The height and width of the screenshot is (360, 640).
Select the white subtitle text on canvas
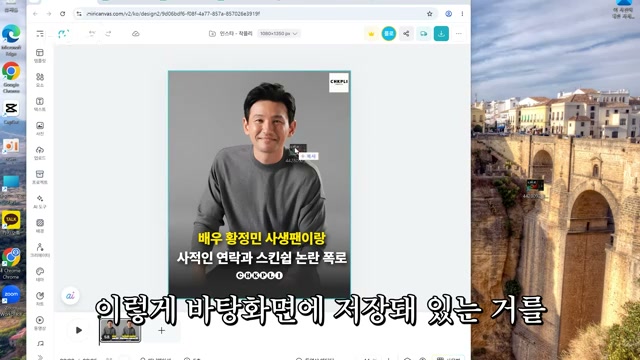click(x=262, y=258)
